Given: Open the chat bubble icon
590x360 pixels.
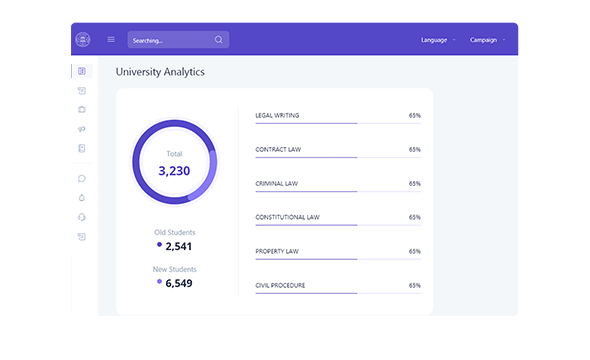Looking at the screenshot, I should (82, 178).
